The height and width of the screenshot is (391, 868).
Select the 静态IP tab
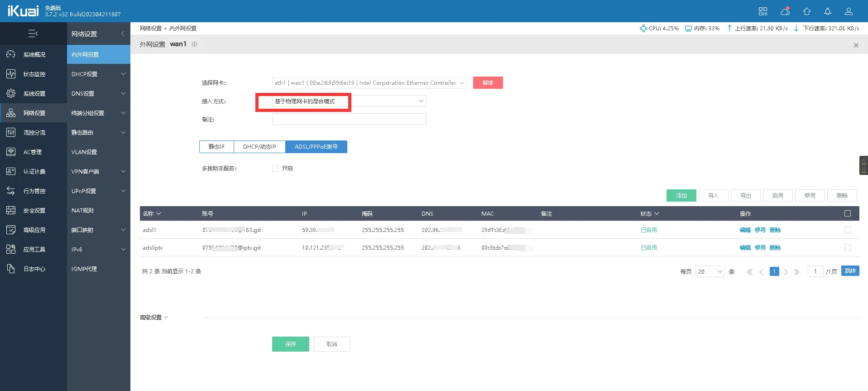coord(216,147)
